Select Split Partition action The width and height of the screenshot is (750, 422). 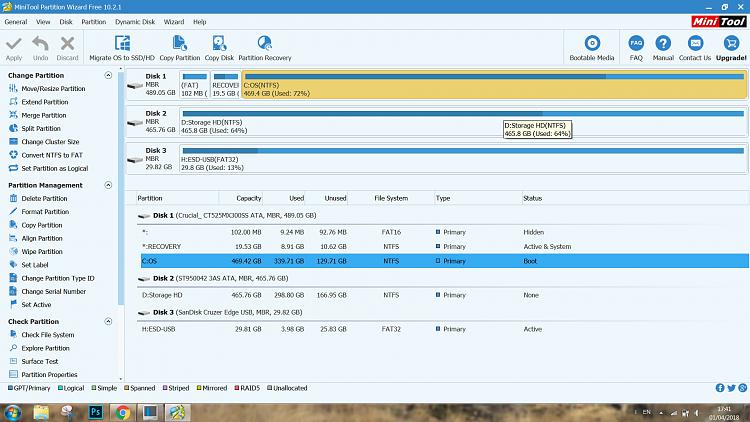click(41, 129)
